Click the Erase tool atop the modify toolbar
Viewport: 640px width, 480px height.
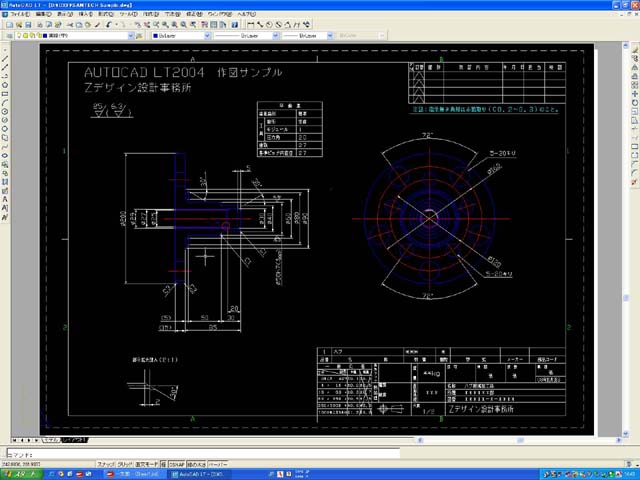click(635, 50)
